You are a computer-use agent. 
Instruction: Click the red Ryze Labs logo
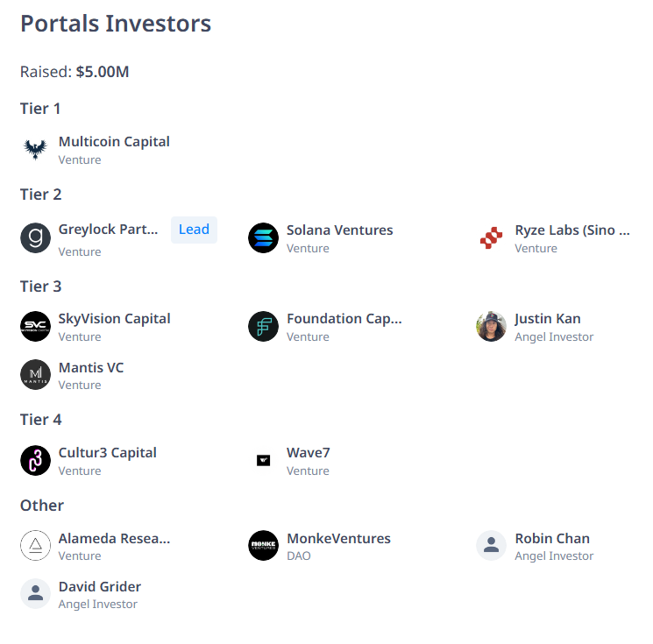[491, 237]
